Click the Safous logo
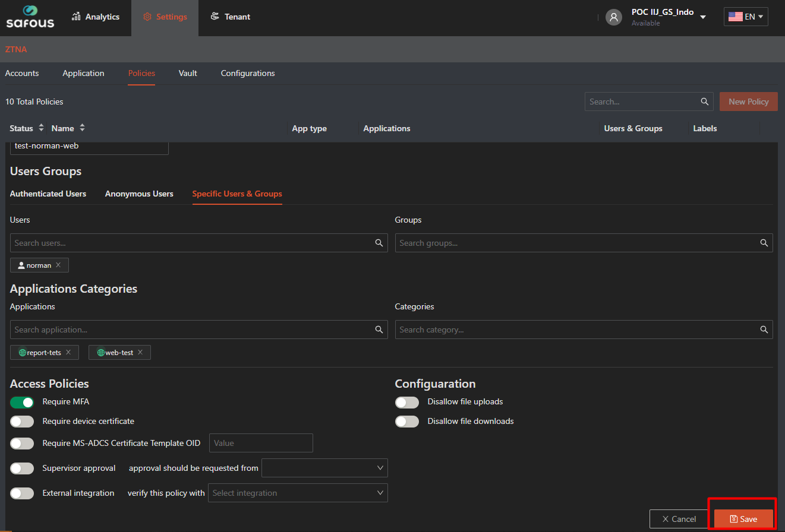The height and width of the screenshot is (532, 785). coord(30,17)
